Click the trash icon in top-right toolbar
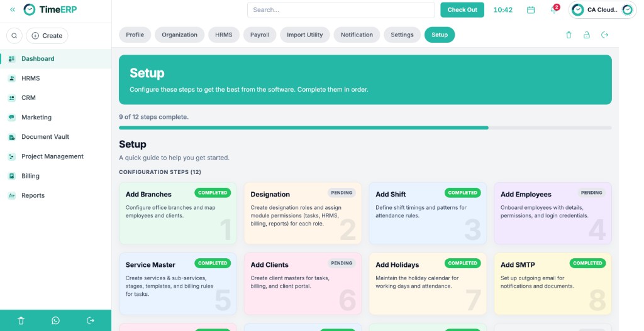 tap(569, 35)
